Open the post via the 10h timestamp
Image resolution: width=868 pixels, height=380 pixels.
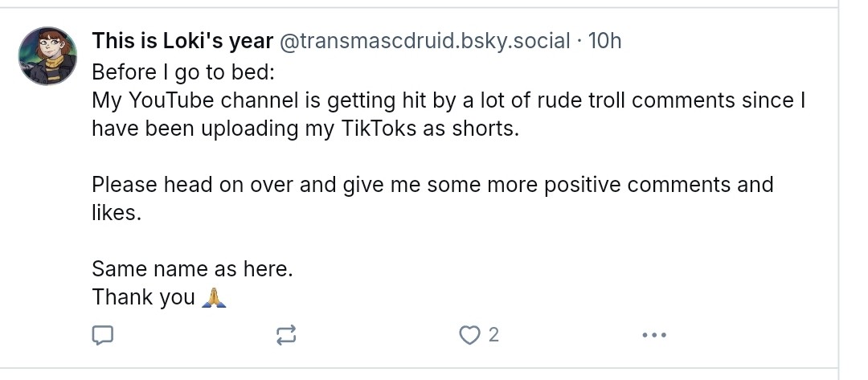(x=605, y=41)
